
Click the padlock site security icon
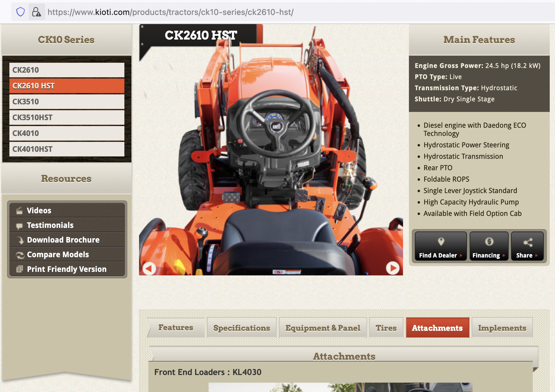37,12
